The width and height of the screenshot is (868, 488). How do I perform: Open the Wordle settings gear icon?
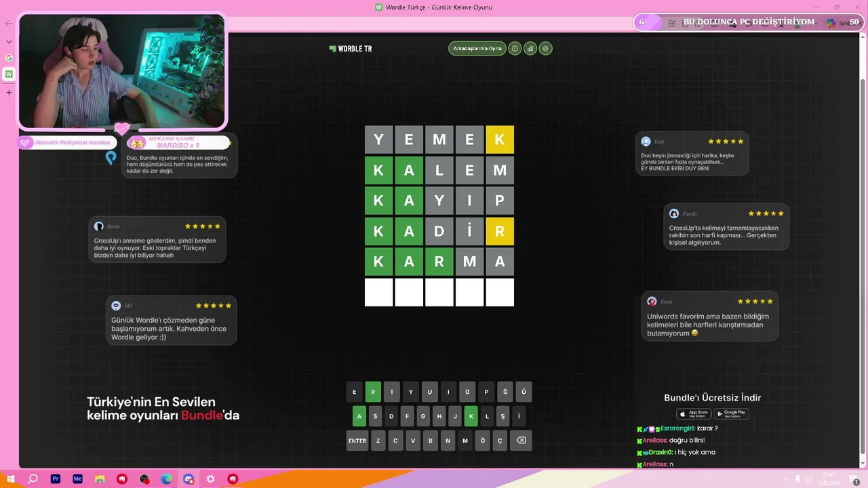pyautogui.click(x=546, y=49)
